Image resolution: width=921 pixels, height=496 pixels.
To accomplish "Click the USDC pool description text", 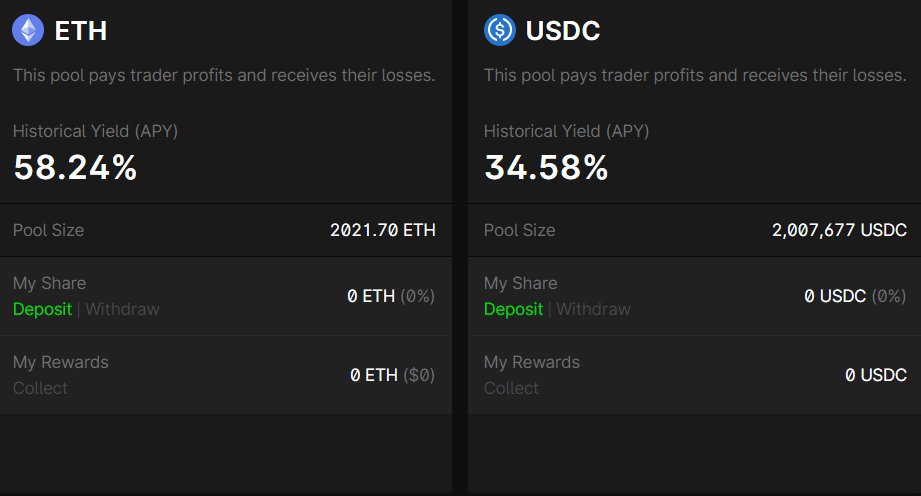I will (695, 76).
